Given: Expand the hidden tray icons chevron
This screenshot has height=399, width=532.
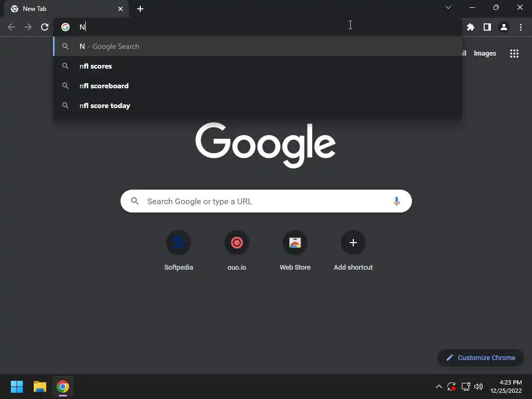Looking at the screenshot, I should 438,387.
